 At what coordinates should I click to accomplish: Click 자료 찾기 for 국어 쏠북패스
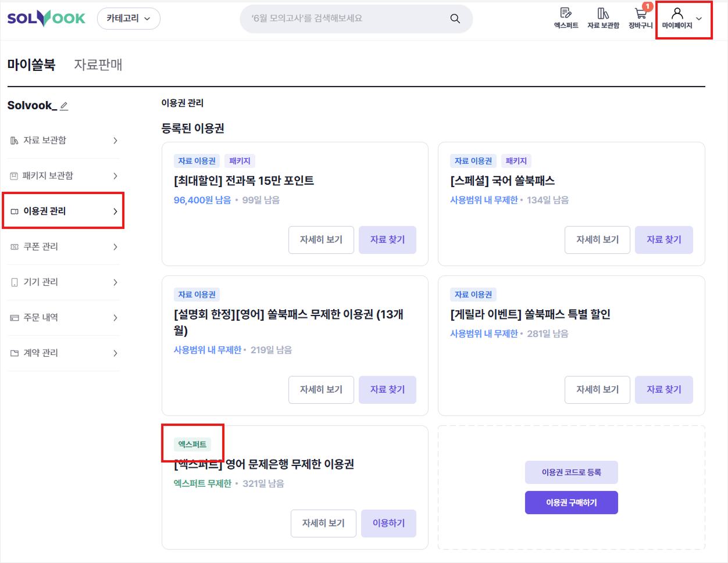(664, 240)
